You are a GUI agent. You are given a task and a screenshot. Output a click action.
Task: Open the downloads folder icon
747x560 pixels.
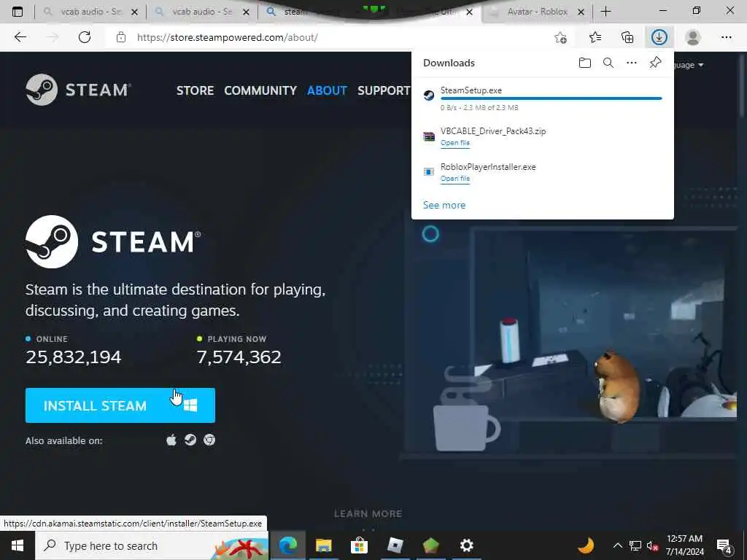point(585,63)
